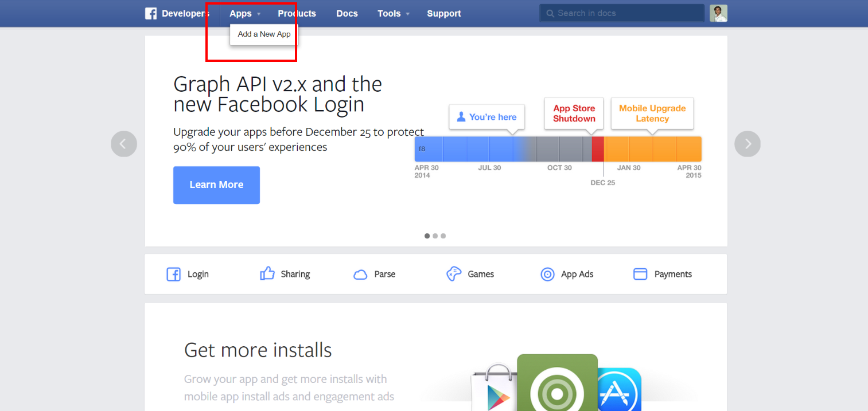Screen dimensions: 868x411
Task: Click the You're here timeline callout
Action: pos(486,117)
